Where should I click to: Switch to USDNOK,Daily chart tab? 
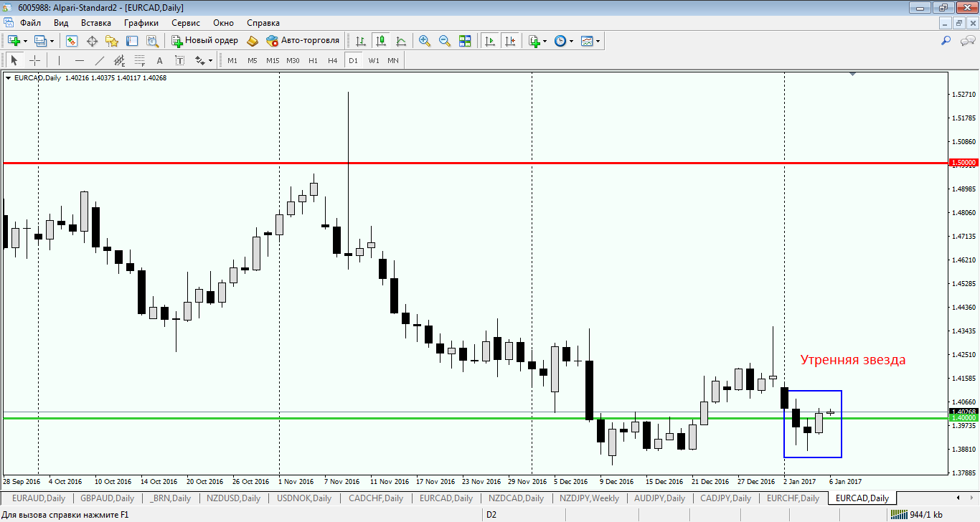(x=304, y=498)
